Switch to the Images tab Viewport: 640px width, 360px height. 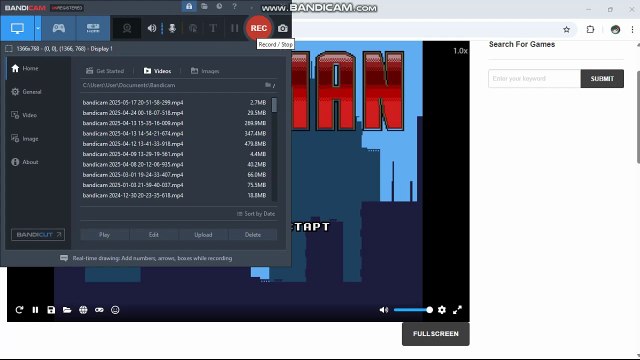pyautogui.click(x=205, y=71)
